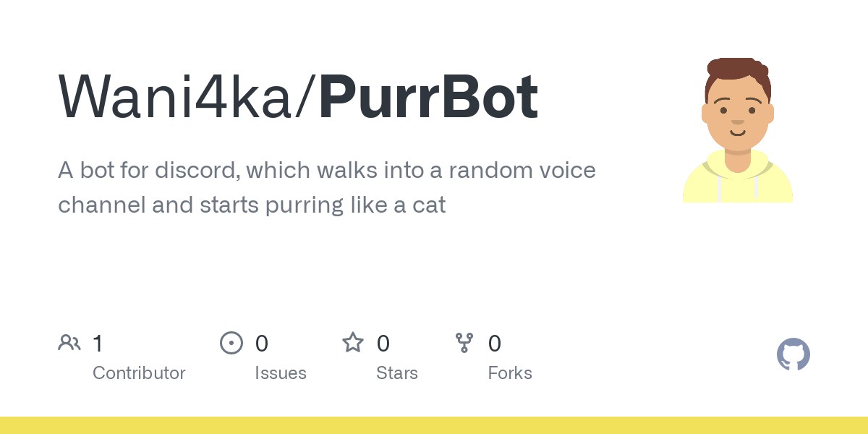Viewport: 868px width, 434px height.
Task: Open the PurrBot repository name
Action: click(x=428, y=97)
